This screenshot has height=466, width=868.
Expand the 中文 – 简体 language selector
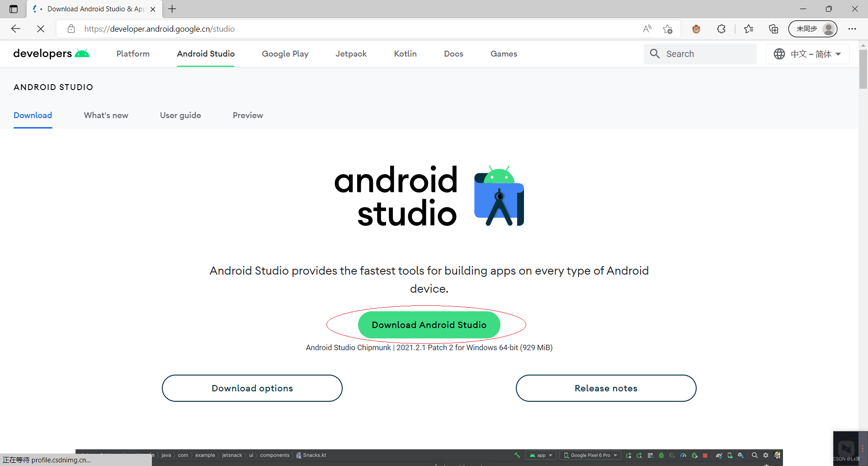click(x=807, y=53)
